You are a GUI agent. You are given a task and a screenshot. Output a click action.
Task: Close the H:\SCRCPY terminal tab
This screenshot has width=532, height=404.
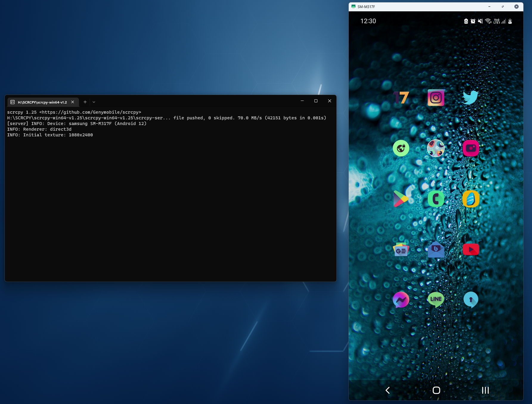pos(72,102)
